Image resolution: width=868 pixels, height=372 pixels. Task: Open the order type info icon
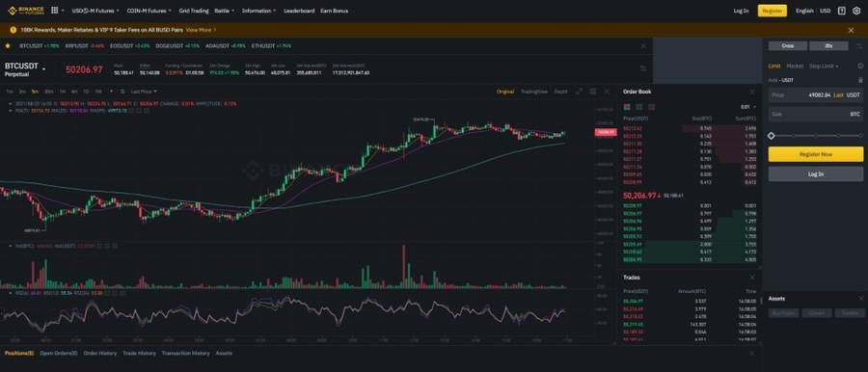[860, 66]
